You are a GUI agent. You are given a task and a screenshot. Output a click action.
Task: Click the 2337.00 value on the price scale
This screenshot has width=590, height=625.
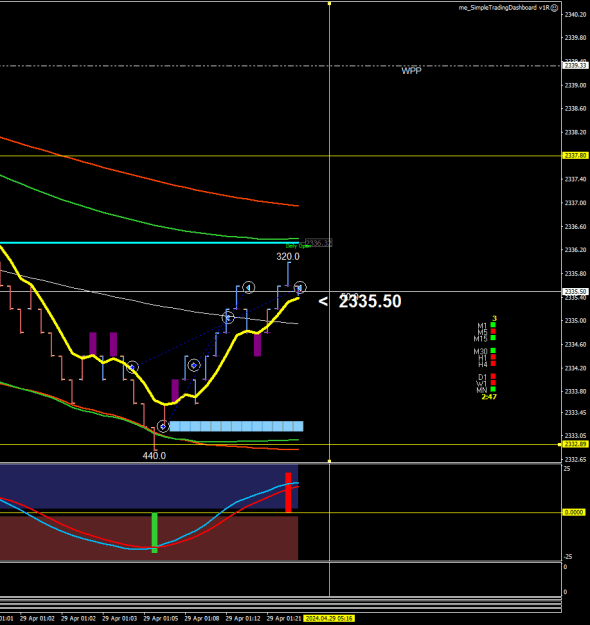tap(575, 203)
